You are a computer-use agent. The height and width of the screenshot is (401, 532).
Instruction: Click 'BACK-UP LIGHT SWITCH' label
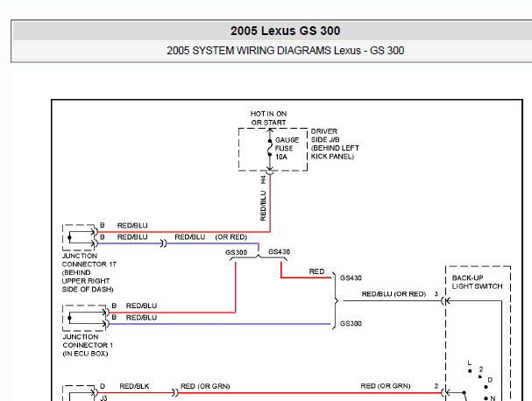point(477,282)
